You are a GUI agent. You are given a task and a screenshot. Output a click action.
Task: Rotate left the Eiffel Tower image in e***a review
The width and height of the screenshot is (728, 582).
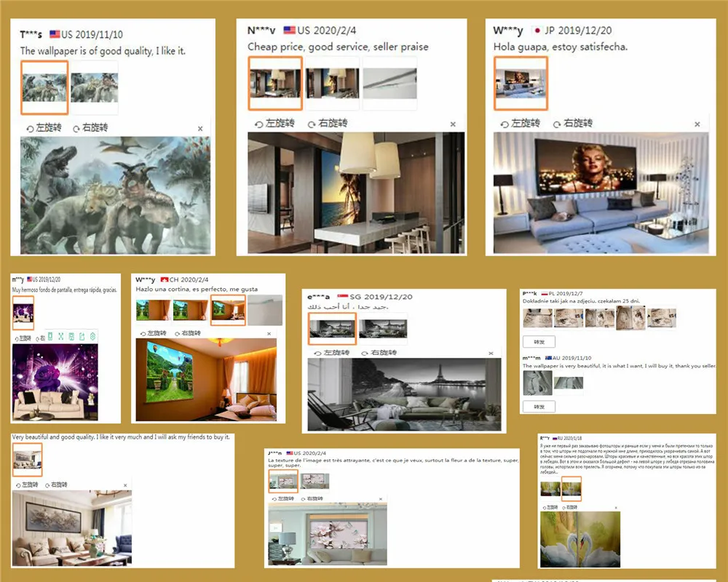click(x=331, y=353)
